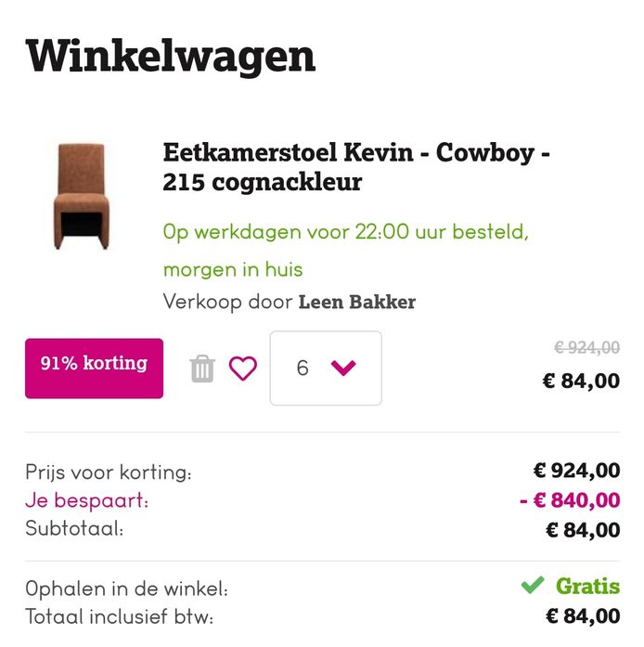
Task: Delete the chair with the trash icon
Action: pyautogui.click(x=202, y=369)
